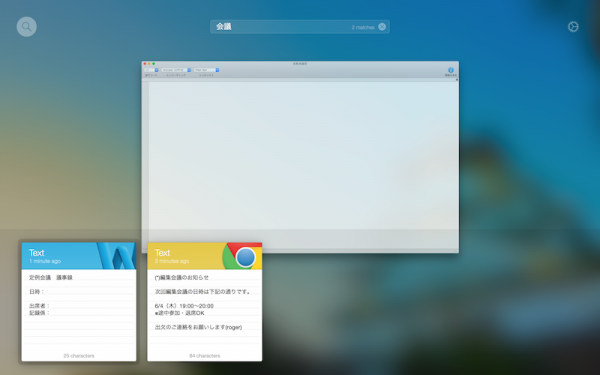Click the "出席者：" line
The image size is (600, 375).
(x=40, y=306)
